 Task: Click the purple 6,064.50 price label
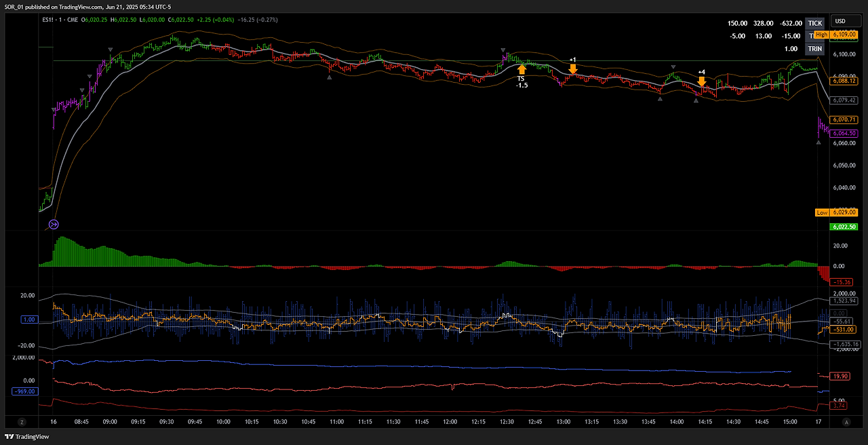tap(844, 133)
